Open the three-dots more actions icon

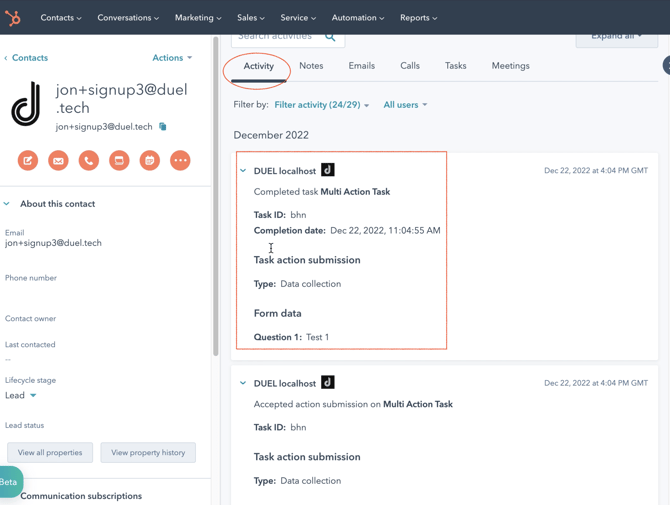pos(180,160)
